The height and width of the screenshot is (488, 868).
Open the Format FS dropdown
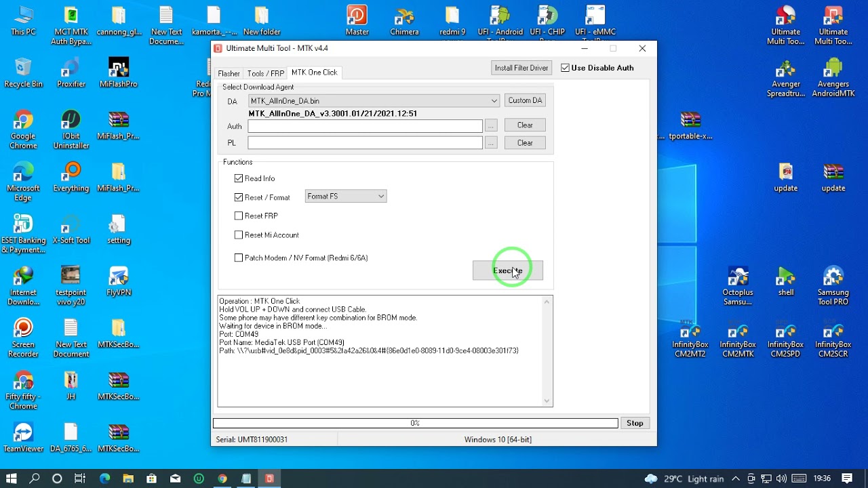346,197
